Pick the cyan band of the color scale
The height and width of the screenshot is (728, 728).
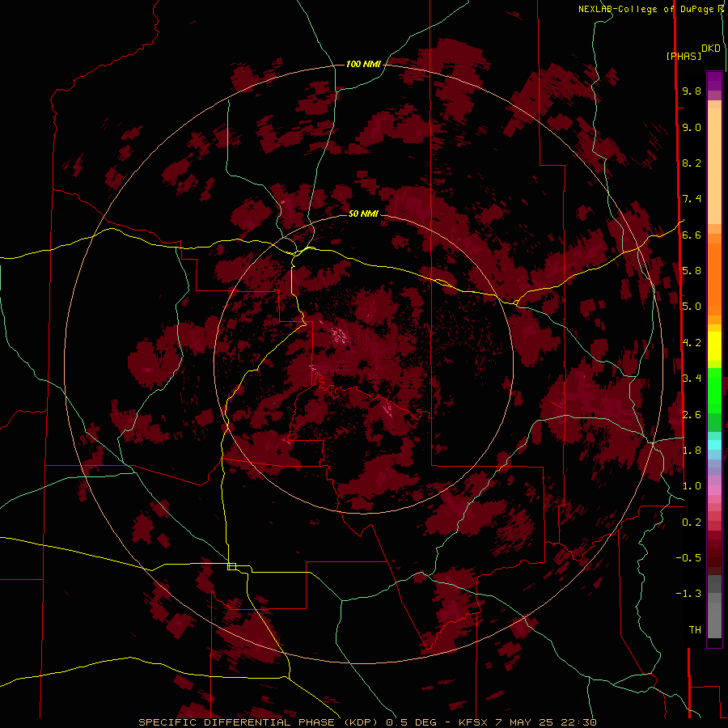click(714, 445)
